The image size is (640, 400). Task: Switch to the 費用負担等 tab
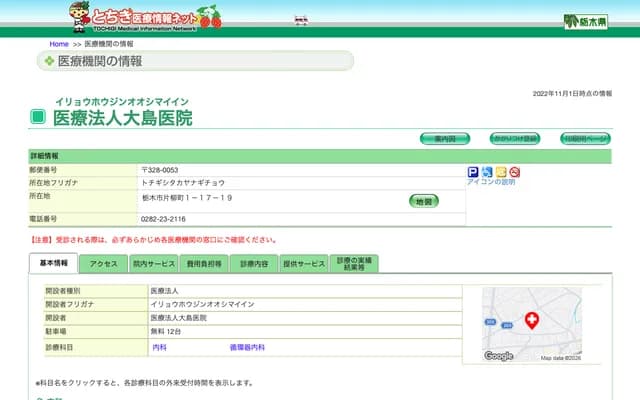204,264
